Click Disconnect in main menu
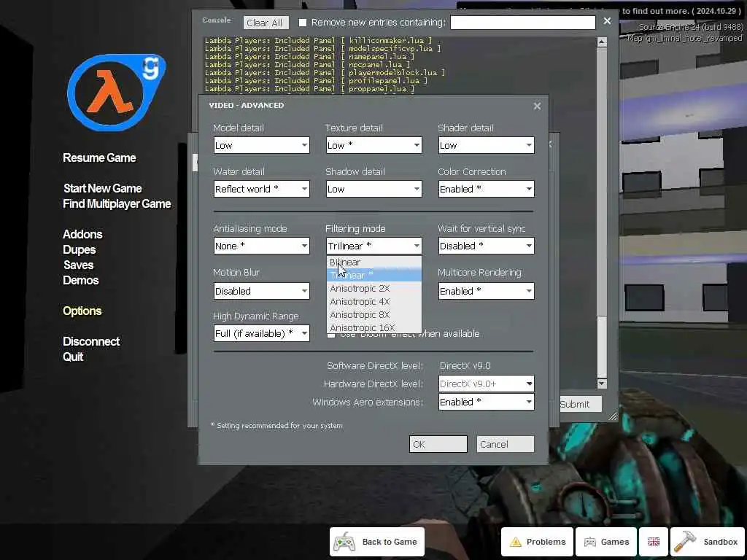Screen dimensions: 747x560 pyautogui.click(x=91, y=341)
